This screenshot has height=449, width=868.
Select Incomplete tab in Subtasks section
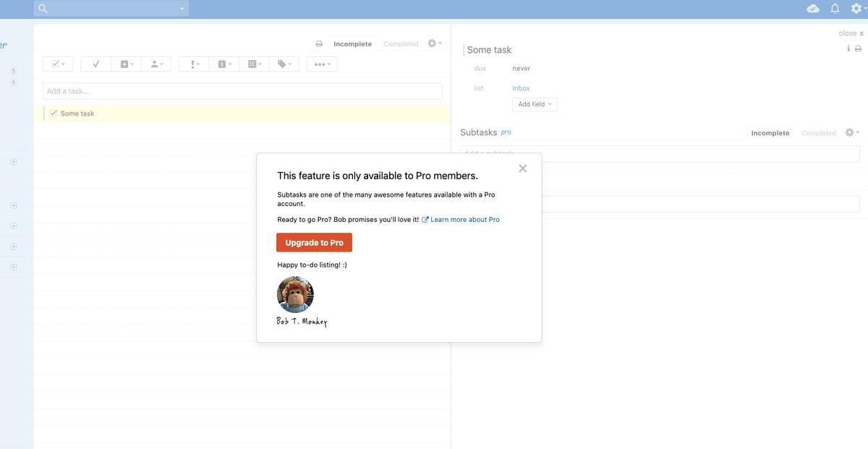pyautogui.click(x=770, y=133)
